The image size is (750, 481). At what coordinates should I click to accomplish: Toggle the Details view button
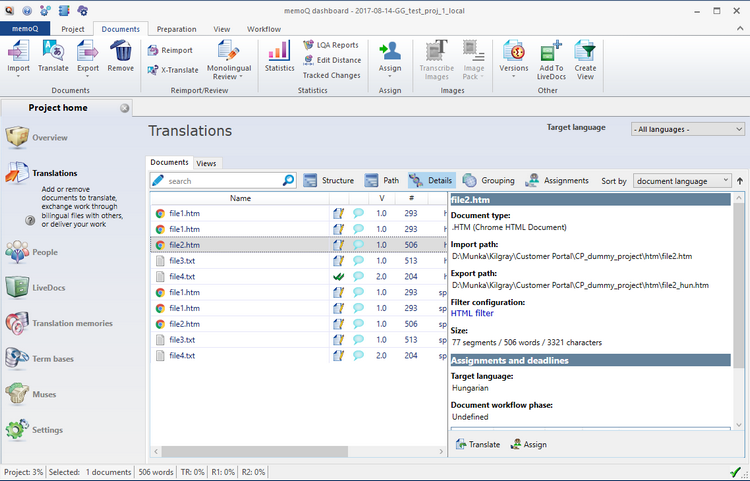(431, 181)
